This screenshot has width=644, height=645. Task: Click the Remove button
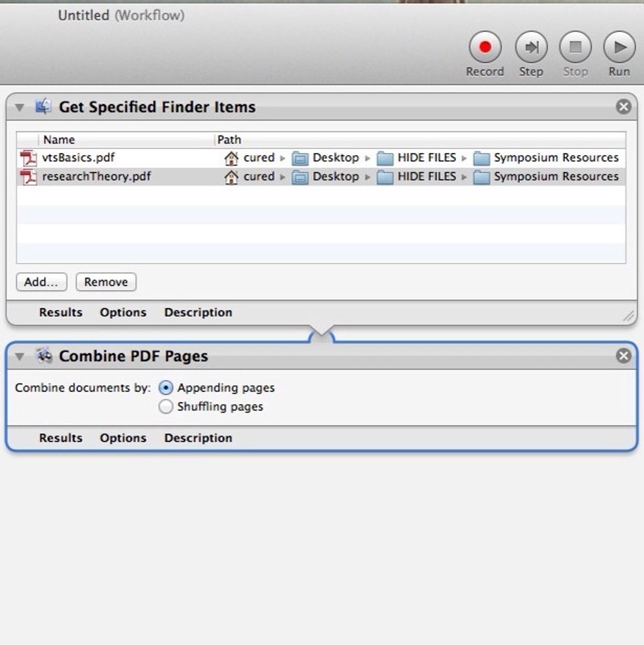(106, 282)
